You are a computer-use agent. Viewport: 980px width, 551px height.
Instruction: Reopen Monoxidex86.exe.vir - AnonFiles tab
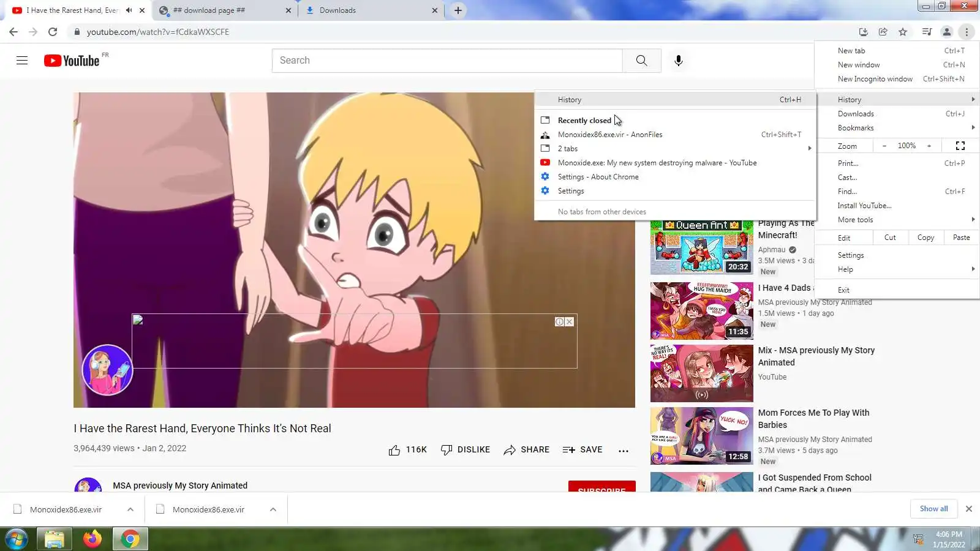tap(676, 135)
